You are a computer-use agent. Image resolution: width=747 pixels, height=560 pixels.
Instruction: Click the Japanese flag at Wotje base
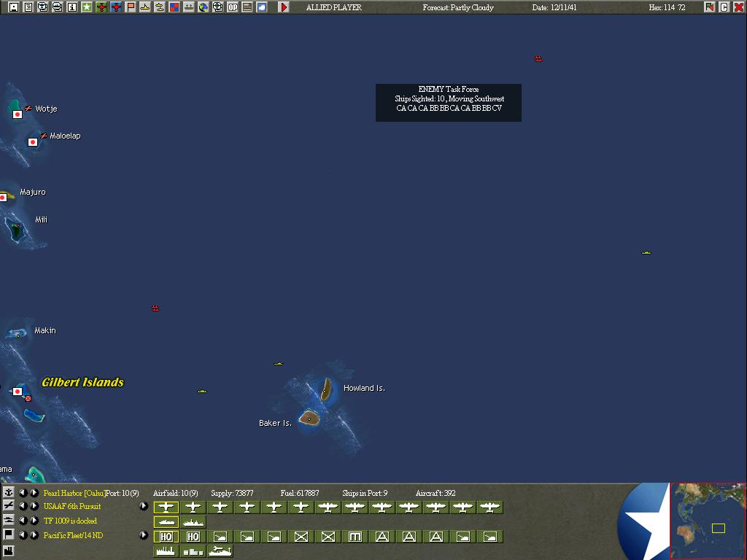[18, 114]
